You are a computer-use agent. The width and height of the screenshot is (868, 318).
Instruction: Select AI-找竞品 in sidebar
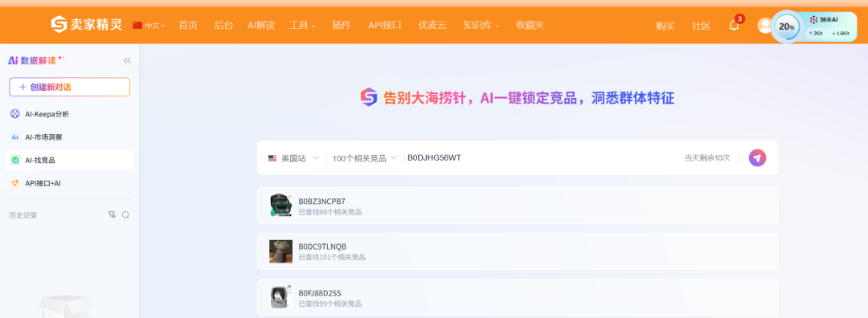(x=70, y=160)
